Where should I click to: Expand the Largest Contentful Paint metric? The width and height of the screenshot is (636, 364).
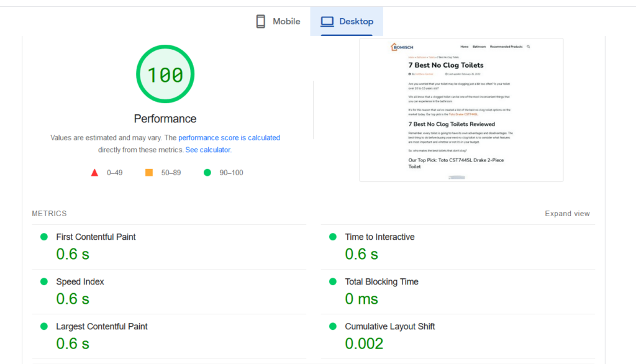(x=102, y=327)
